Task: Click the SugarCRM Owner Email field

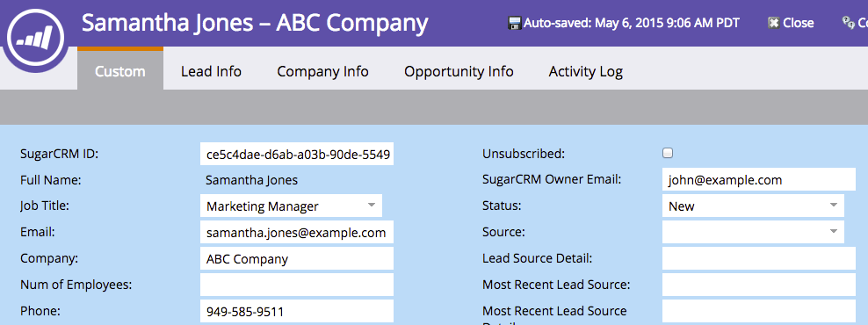Action: point(759,179)
